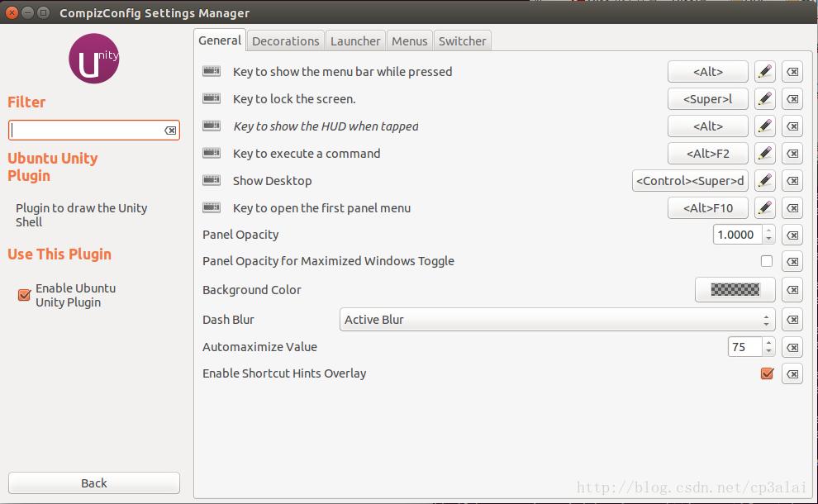This screenshot has width=818, height=504.
Task: Open the Background Color picker
Action: (x=735, y=289)
